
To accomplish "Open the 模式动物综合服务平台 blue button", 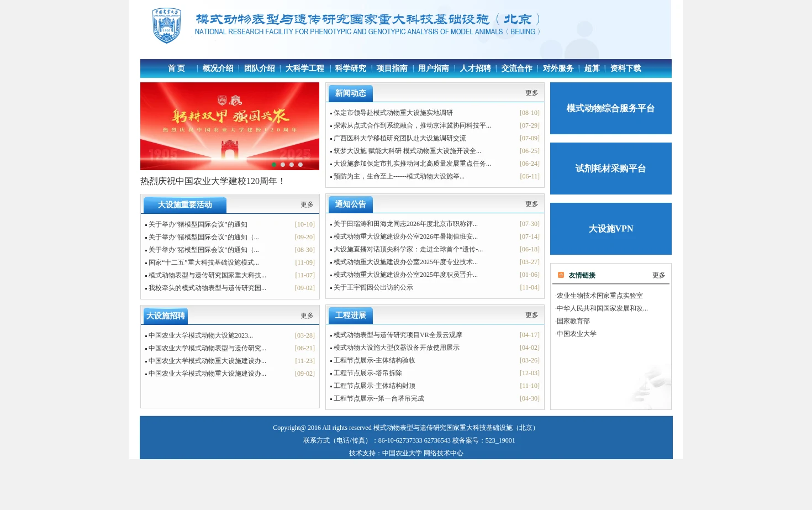I will click(x=611, y=108).
